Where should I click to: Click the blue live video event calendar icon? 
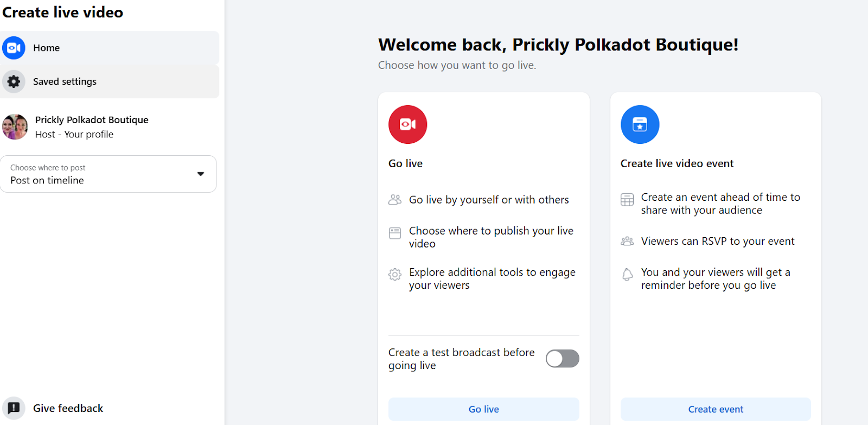pyautogui.click(x=640, y=124)
